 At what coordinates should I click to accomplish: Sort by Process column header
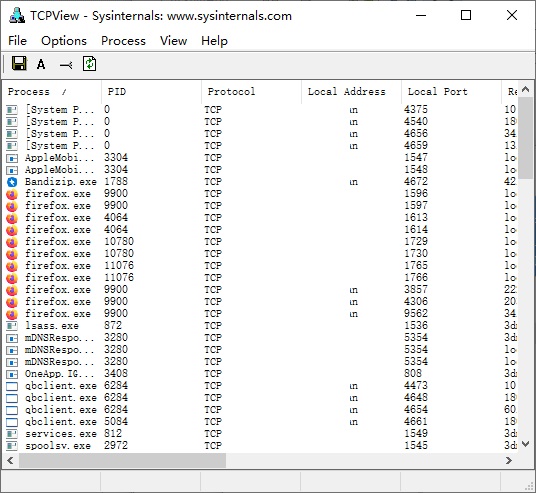(x=52, y=92)
